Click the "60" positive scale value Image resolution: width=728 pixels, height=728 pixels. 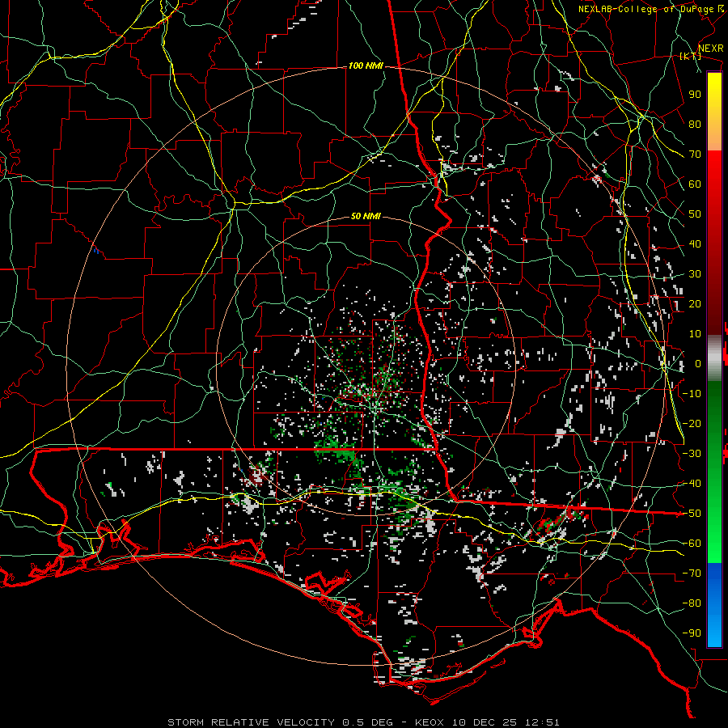pyautogui.click(x=695, y=184)
